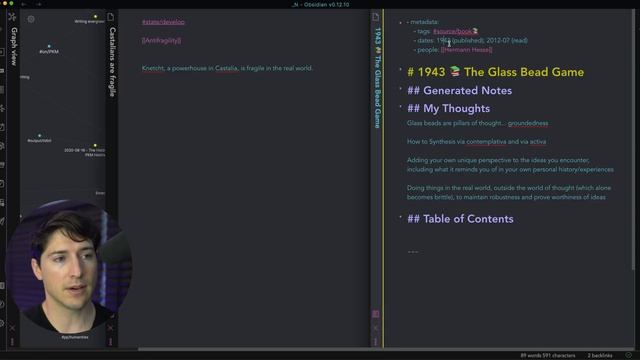Collapse '## My Thoughts' heading
The image size is (640, 360).
tap(400, 106)
